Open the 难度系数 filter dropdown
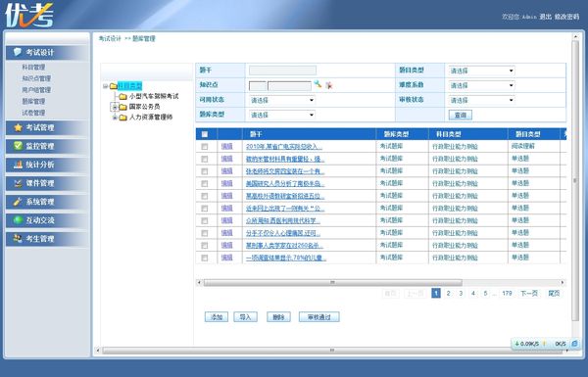 [481, 85]
